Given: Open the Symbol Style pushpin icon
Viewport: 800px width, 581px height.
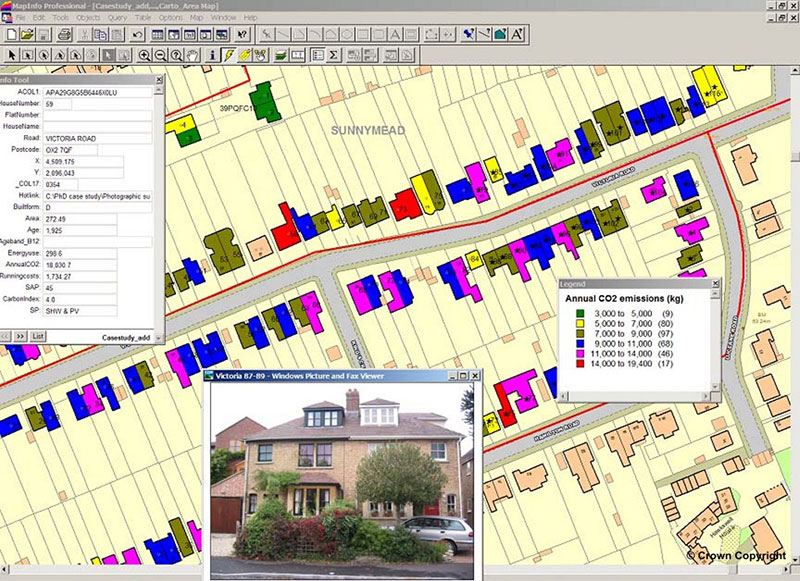Looking at the screenshot, I should (468, 35).
